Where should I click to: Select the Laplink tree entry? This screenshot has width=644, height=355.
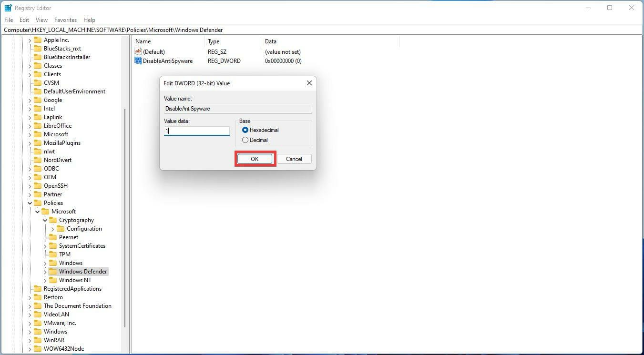pos(53,117)
